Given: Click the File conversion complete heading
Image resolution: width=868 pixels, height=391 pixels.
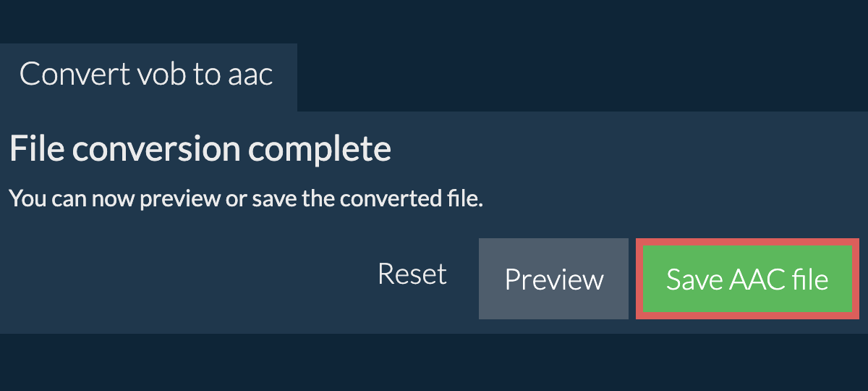Looking at the screenshot, I should pyautogui.click(x=200, y=149).
